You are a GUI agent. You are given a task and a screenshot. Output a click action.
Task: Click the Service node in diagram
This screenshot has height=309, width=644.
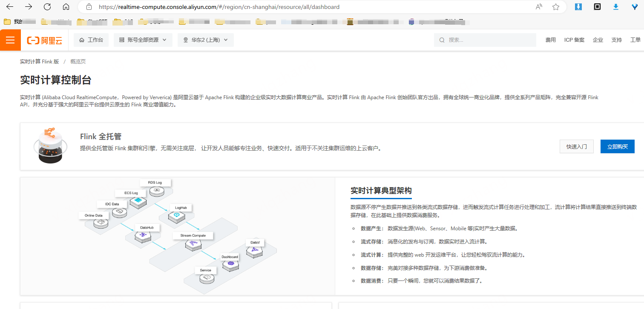206,275
